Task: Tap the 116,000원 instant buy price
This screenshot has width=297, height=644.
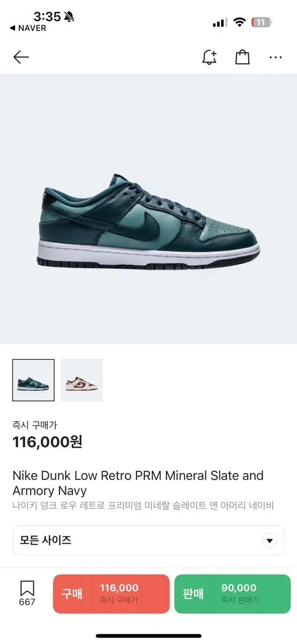Action: click(47, 442)
